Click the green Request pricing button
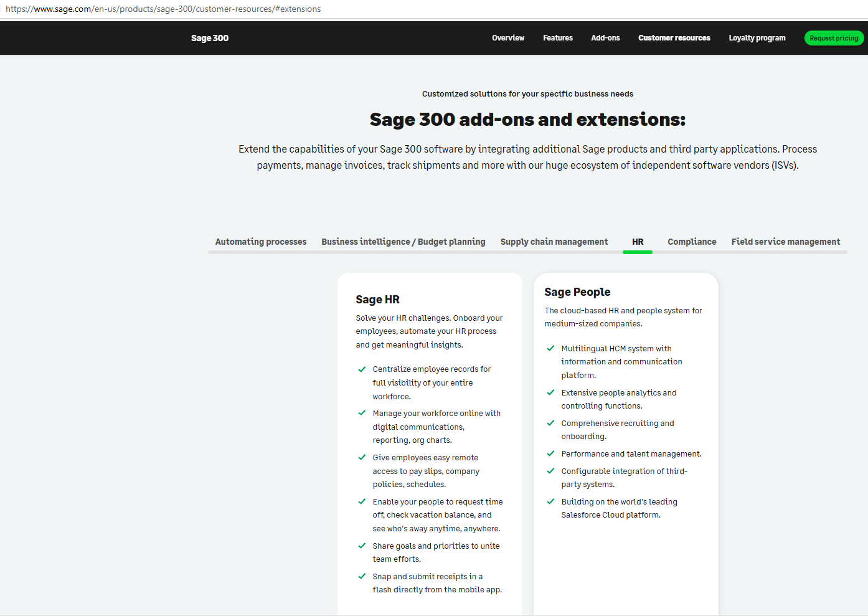Image resolution: width=868 pixels, height=616 pixels. (834, 38)
